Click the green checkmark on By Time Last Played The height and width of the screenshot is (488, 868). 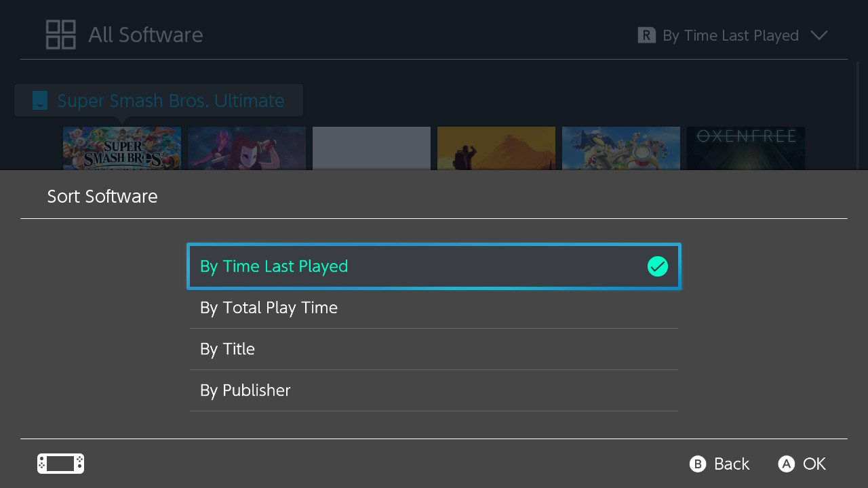pos(657,266)
